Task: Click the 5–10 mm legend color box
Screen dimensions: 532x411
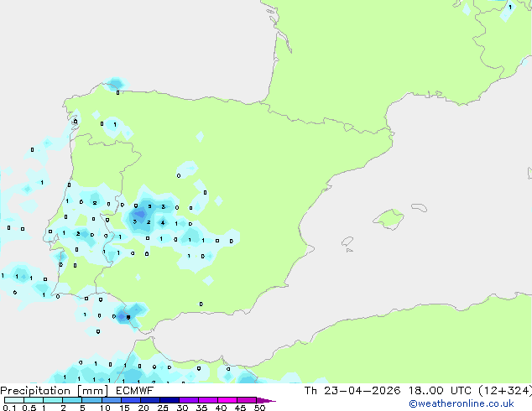Action: coord(91,400)
